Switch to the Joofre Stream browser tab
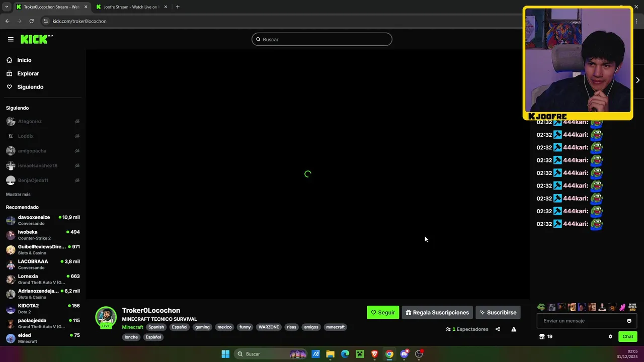The height and width of the screenshot is (362, 644). [x=131, y=7]
